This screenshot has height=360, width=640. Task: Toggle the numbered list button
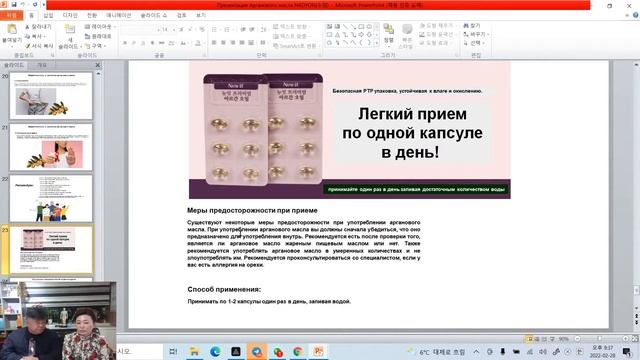click(x=228, y=30)
